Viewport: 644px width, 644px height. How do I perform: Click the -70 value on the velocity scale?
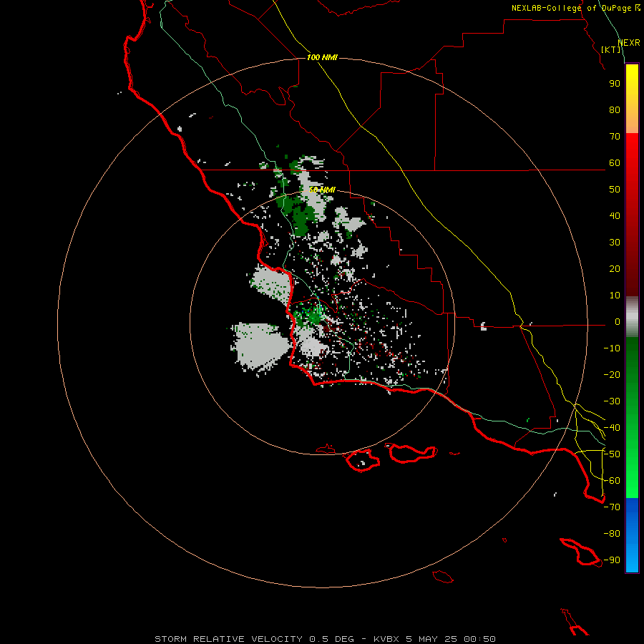pyautogui.click(x=612, y=507)
